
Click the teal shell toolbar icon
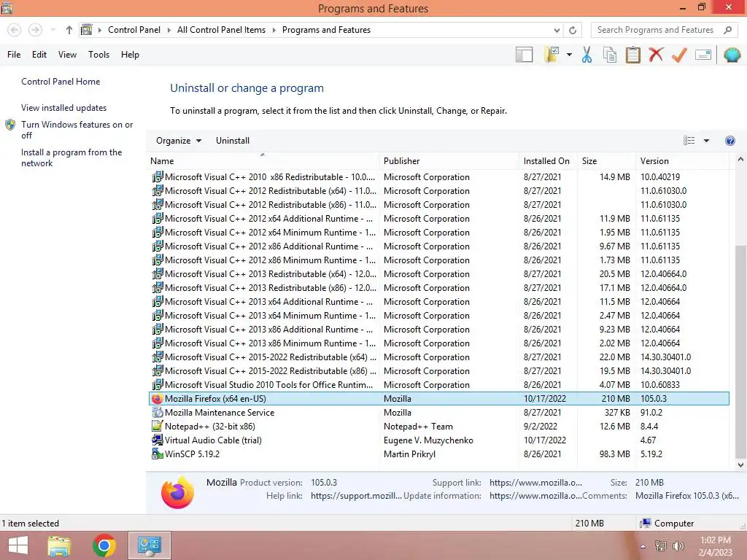pos(732,55)
